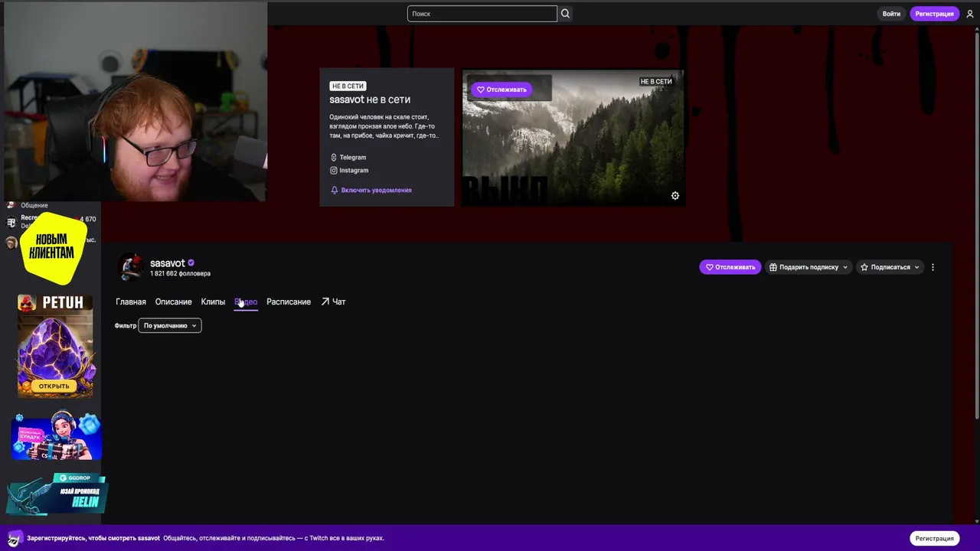Click the search magnifier button

pos(565,14)
